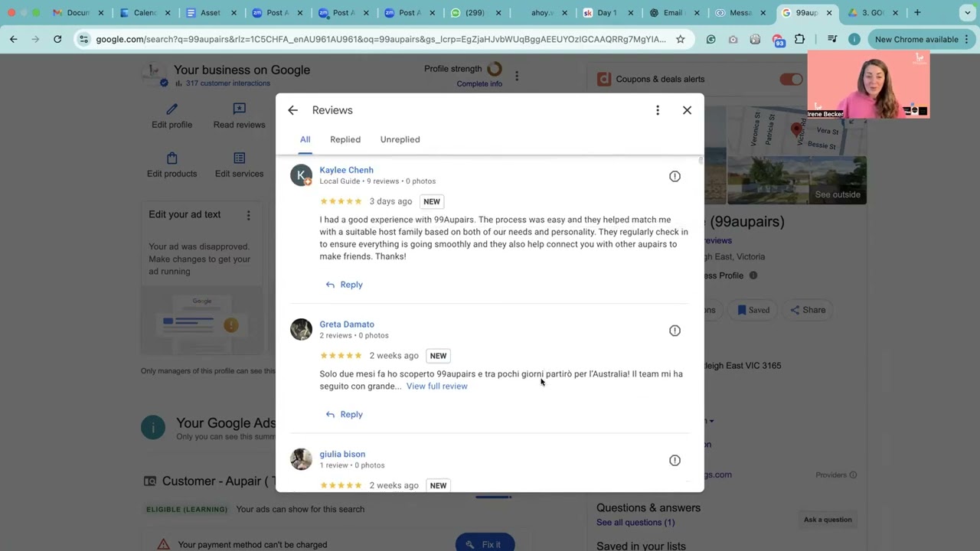Click Ask a question button
The image size is (980, 551).
click(x=827, y=520)
